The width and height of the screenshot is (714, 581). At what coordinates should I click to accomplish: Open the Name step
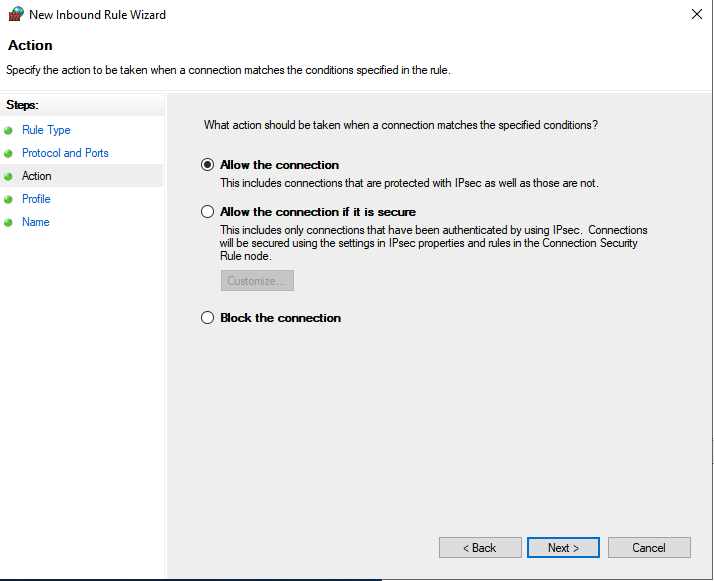pos(36,222)
